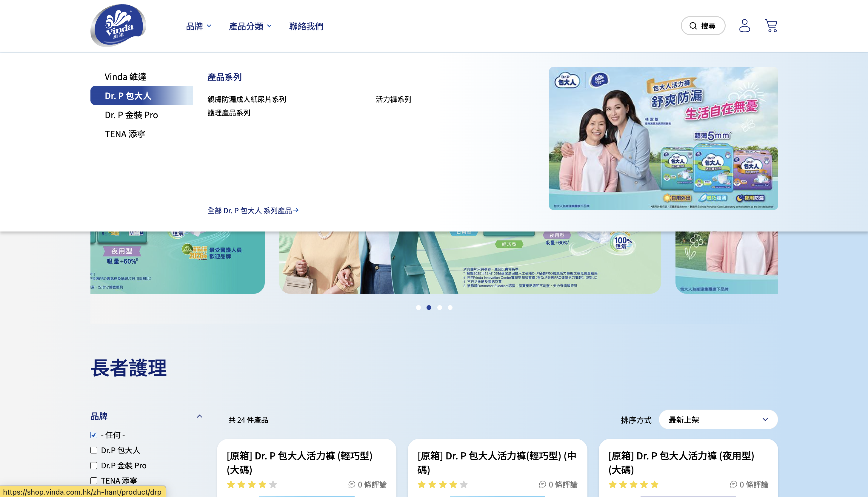Click comment icon on 輕巧型 (中碼) card
This screenshot has height=497, width=868.
(x=543, y=484)
